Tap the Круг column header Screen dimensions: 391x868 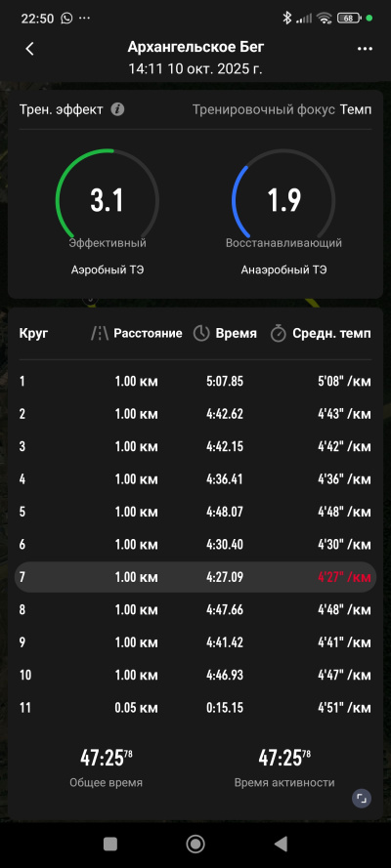pos(34,333)
